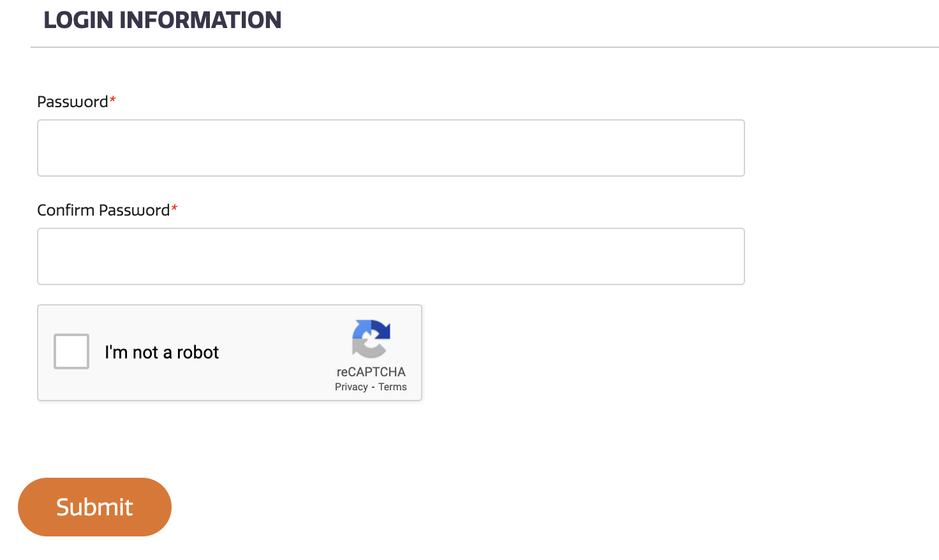Click the horizontal divider line below the heading
This screenshot has width=939, height=560.
(x=485, y=47)
